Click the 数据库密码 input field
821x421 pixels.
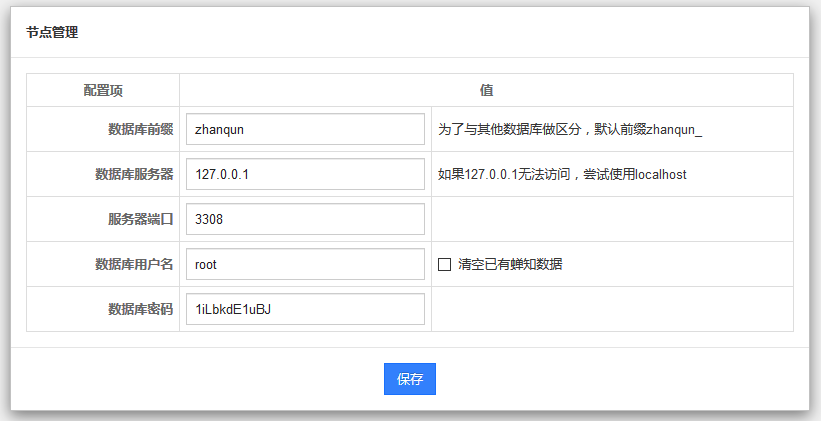coord(305,309)
